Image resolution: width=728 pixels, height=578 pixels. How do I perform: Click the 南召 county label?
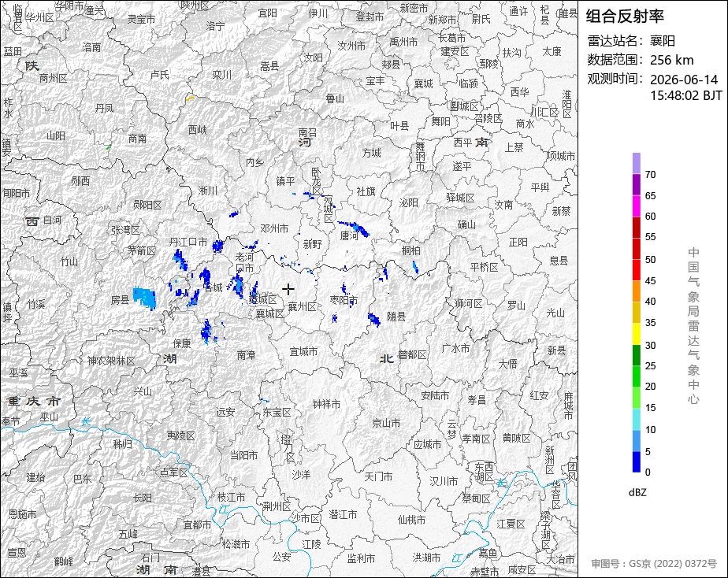(x=307, y=132)
